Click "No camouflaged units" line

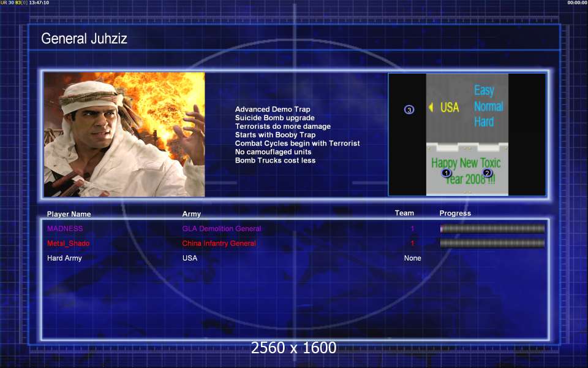click(x=273, y=152)
